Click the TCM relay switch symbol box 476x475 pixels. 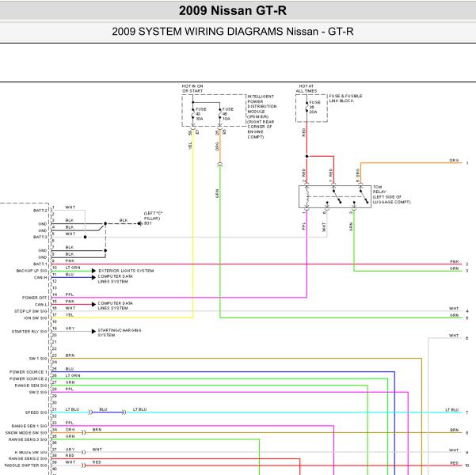tap(335, 196)
